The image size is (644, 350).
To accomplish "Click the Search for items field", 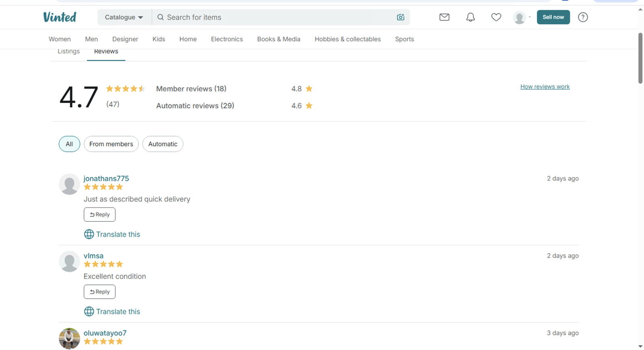I will pos(278,17).
